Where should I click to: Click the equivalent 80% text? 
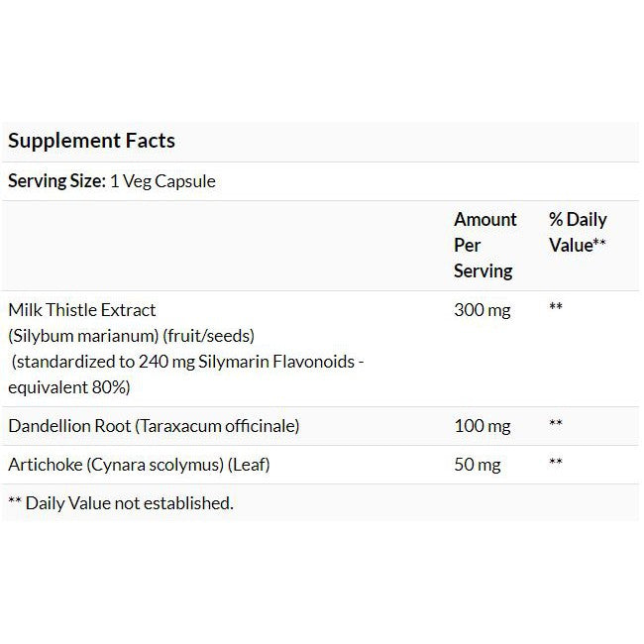point(68,386)
